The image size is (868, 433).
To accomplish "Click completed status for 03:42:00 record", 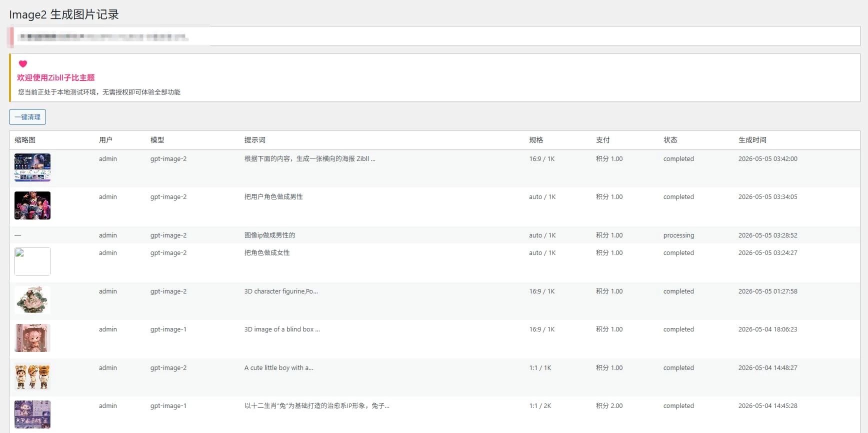I will pos(678,158).
